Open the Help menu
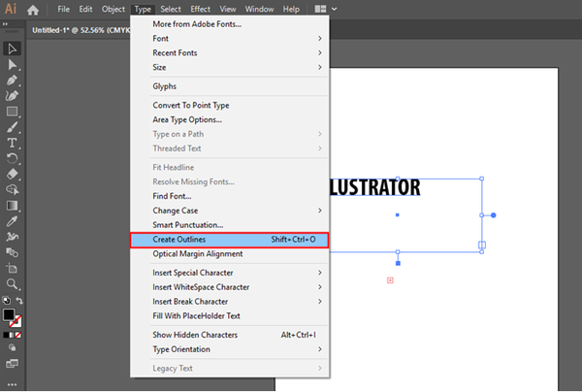The width and height of the screenshot is (582, 392). (291, 9)
